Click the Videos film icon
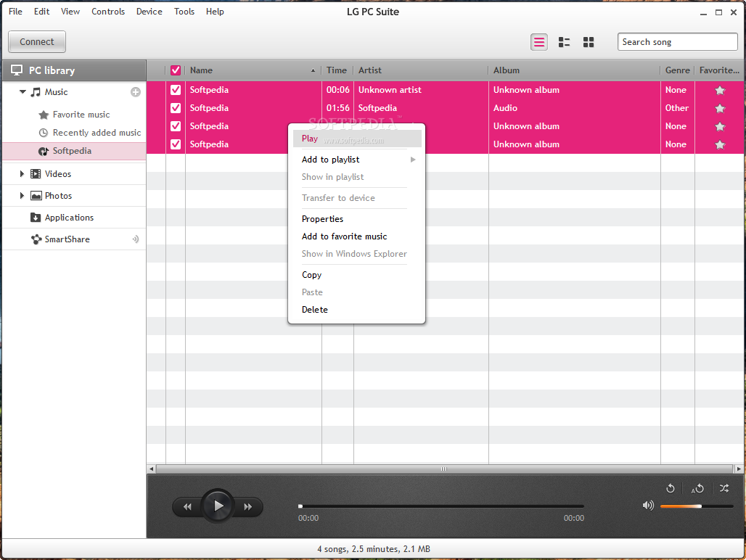 (x=36, y=174)
